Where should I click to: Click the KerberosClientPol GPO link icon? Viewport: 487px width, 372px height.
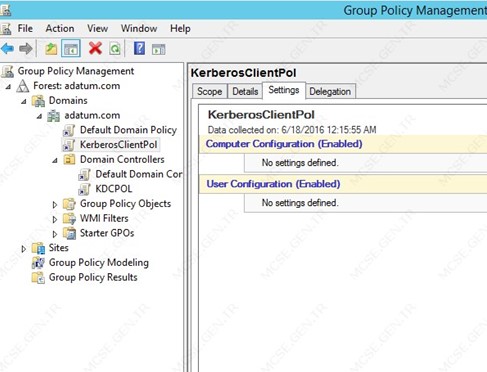pos(69,145)
